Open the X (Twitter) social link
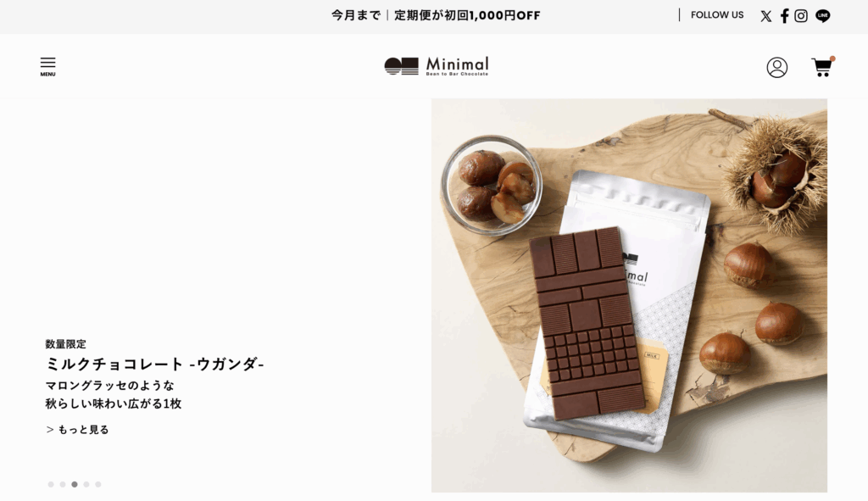 (765, 16)
